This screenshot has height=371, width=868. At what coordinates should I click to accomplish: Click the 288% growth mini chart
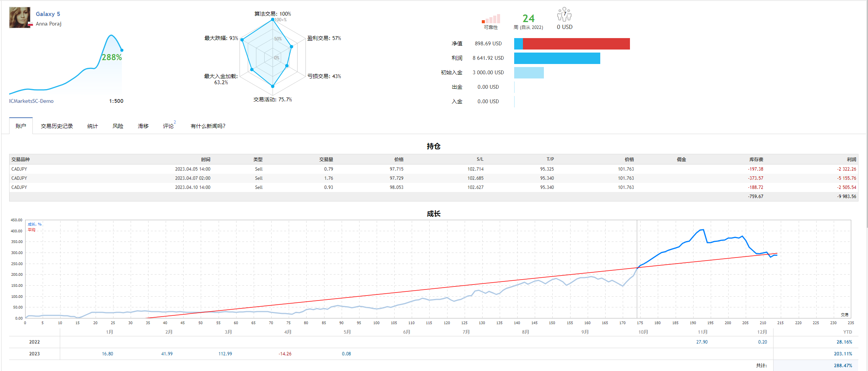[66, 64]
